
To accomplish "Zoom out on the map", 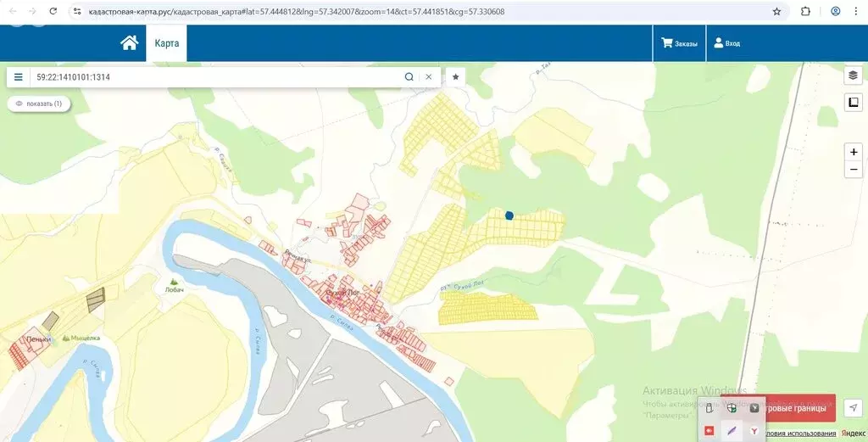I will coord(853,170).
